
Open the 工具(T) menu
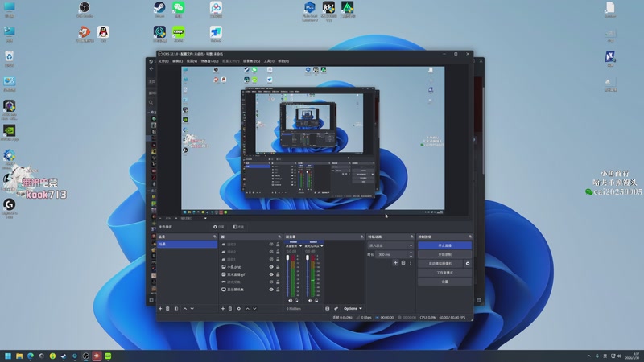coord(269,61)
